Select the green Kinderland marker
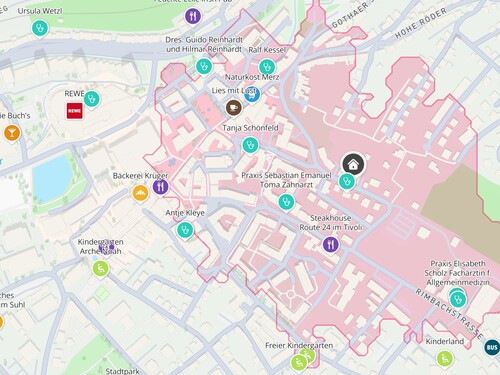This screenshot has width=500, height=375. (445, 359)
